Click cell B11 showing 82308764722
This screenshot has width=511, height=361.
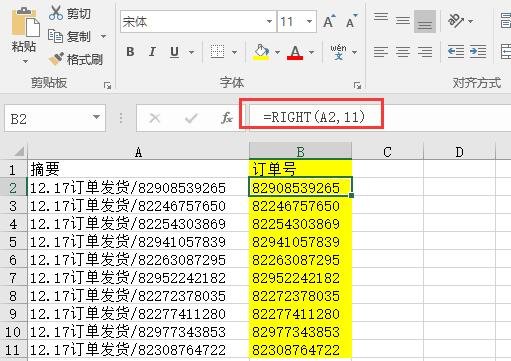[300, 350]
